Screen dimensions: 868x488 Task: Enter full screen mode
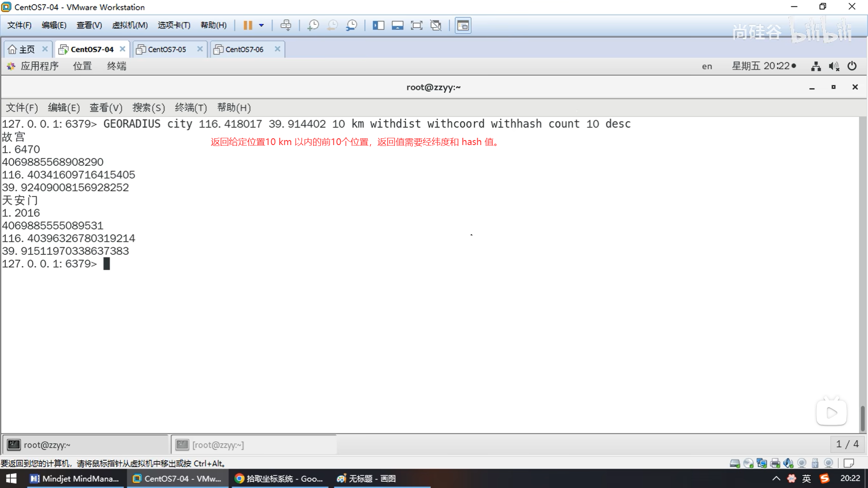[416, 25]
